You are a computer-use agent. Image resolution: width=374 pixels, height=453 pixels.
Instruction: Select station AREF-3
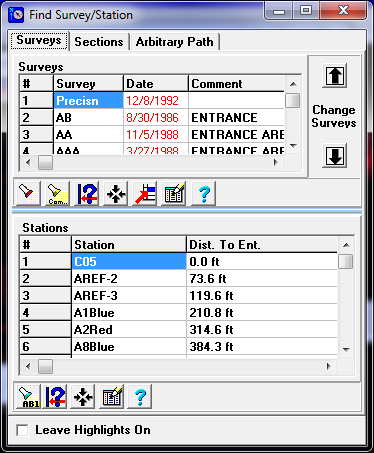(x=129, y=295)
